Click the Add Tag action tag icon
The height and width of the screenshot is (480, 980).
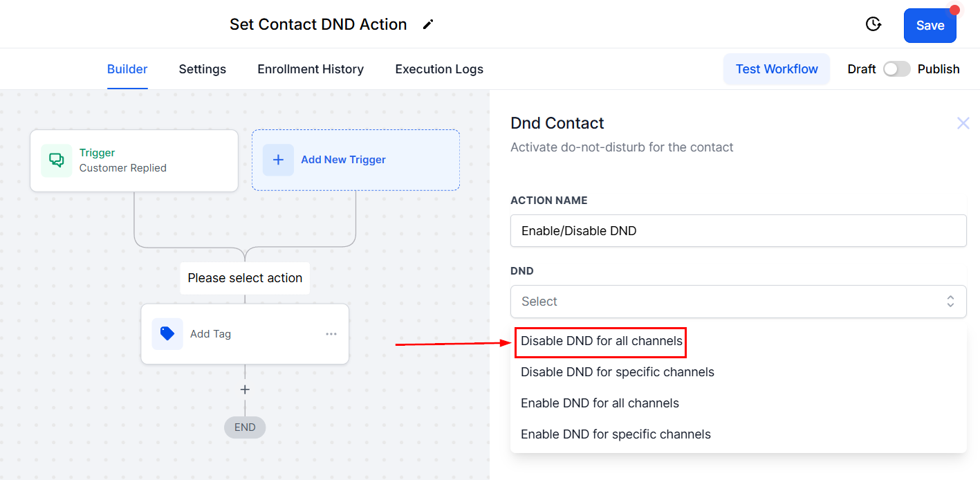pos(167,334)
